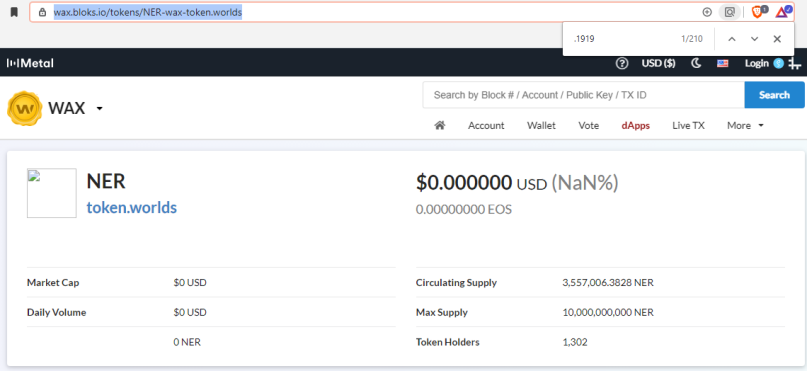
Task: Click the Metal logo in header
Action: 30,63
